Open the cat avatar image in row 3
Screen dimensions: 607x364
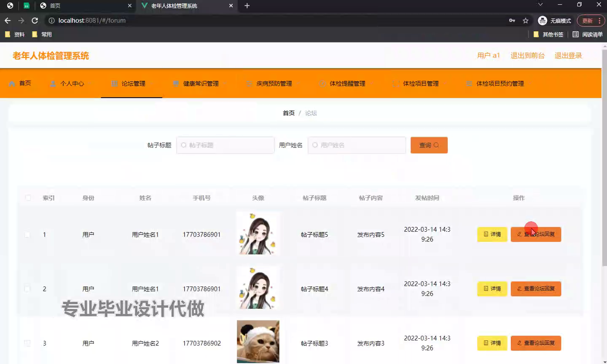(x=258, y=342)
